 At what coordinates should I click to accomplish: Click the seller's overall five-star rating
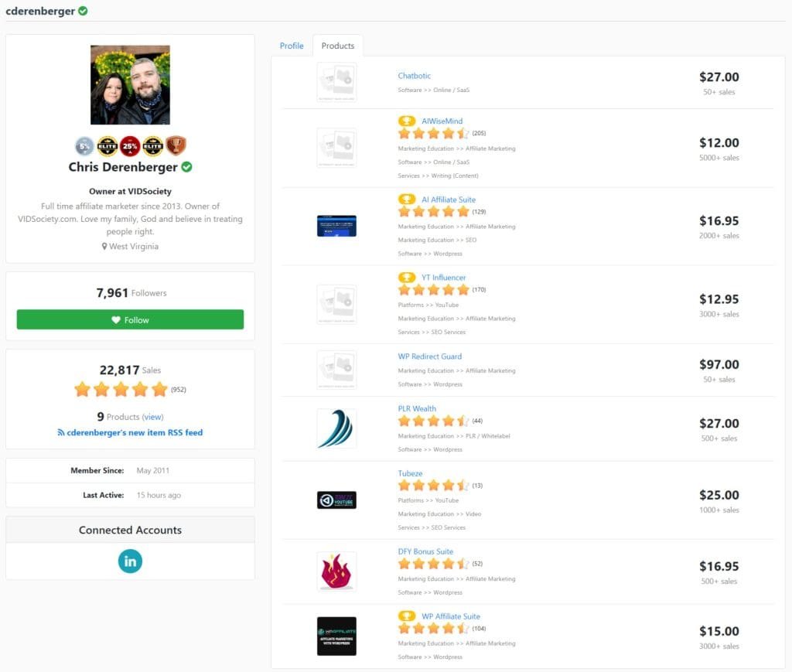pyautogui.click(x=121, y=389)
